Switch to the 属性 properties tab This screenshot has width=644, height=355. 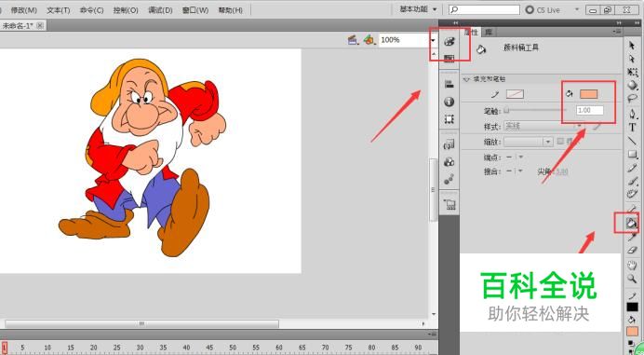click(471, 32)
